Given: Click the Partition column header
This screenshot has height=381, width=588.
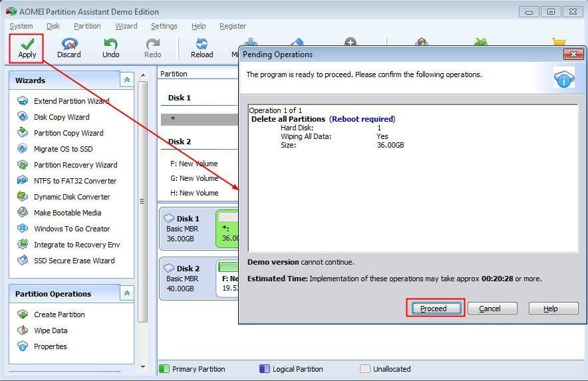Looking at the screenshot, I should pos(198,74).
